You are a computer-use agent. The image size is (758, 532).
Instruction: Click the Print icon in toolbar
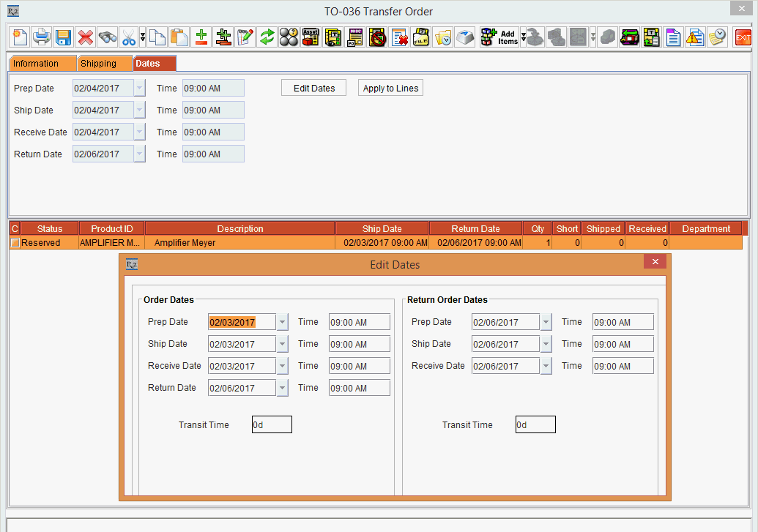(42, 37)
